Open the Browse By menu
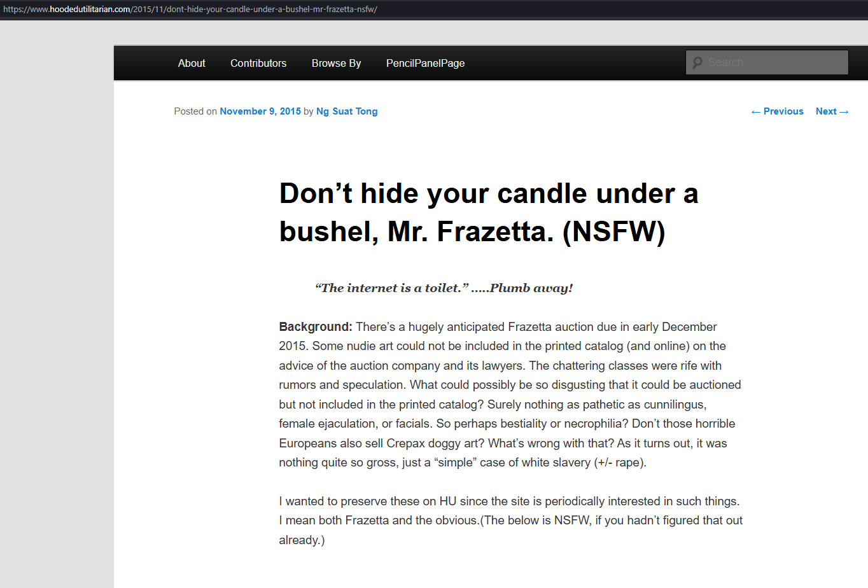868x588 pixels. point(336,63)
